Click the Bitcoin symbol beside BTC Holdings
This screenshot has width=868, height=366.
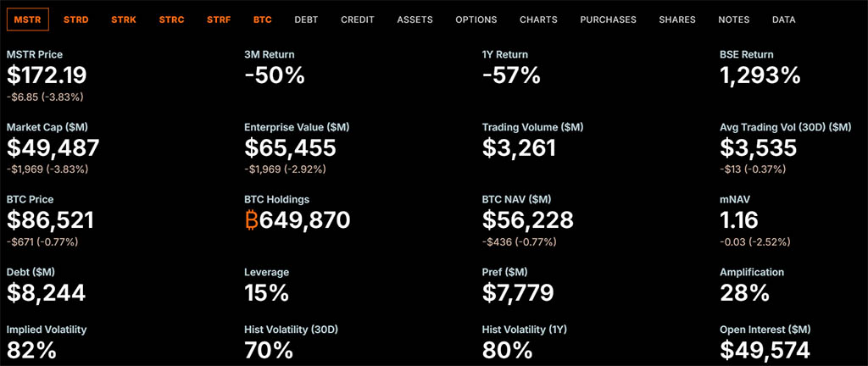point(252,221)
